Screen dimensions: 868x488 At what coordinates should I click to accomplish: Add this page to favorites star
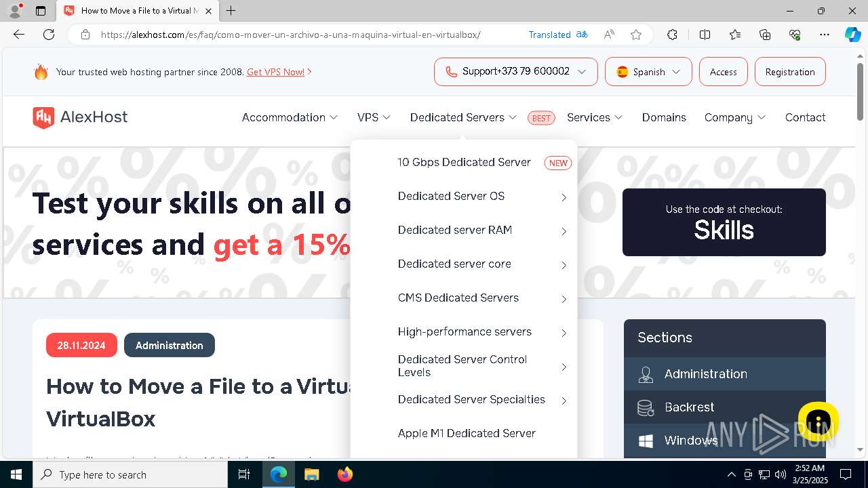(x=636, y=35)
